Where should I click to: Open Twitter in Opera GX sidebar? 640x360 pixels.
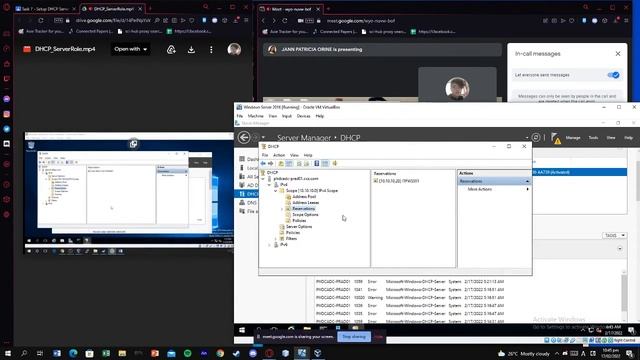7,129
